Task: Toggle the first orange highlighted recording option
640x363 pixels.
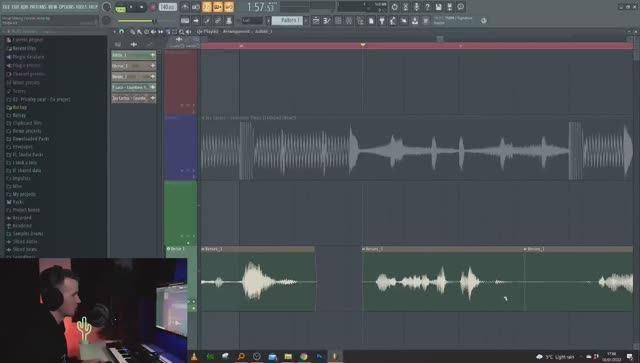Action: pos(207,7)
